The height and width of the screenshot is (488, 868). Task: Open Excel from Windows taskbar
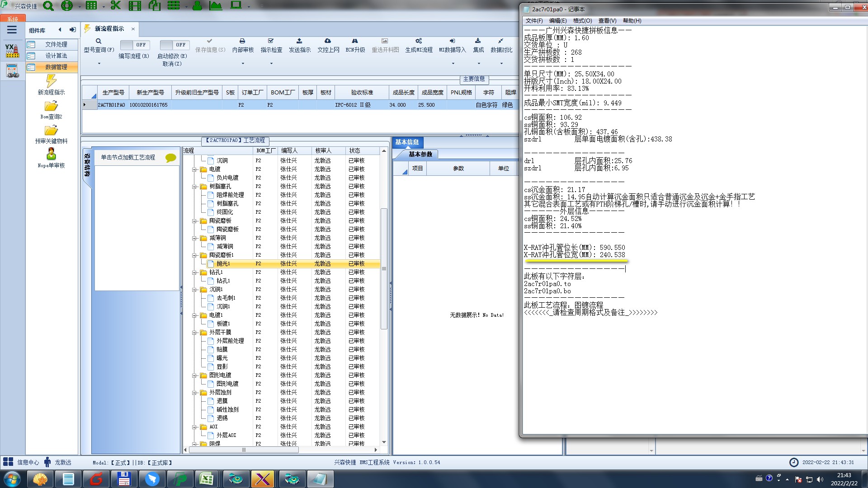pos(207,479)
